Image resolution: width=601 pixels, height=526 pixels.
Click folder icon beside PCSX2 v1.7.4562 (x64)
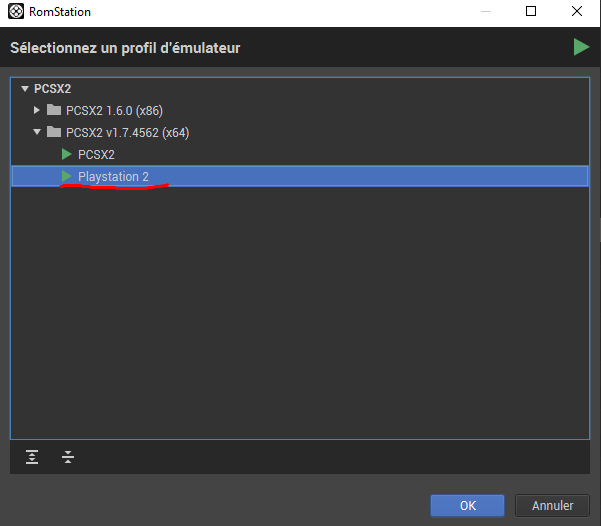(54, 132)
